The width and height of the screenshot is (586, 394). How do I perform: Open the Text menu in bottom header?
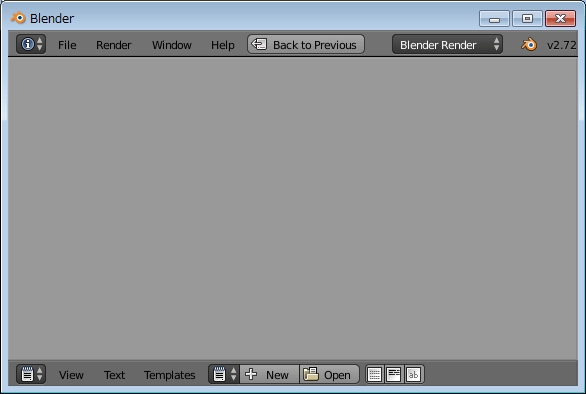coord(114,375)
